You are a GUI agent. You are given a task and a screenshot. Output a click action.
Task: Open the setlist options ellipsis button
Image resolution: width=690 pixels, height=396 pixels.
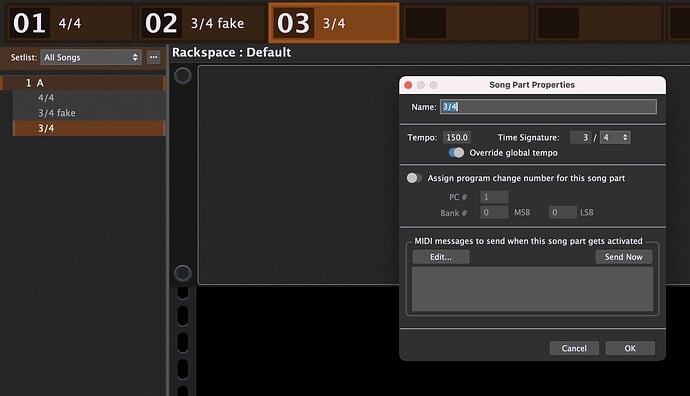153,57
